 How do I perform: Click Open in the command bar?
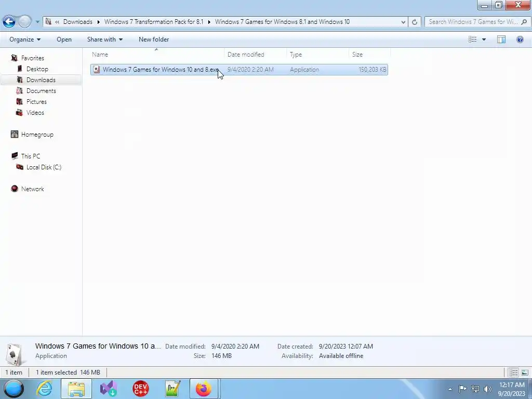point(64,39)
